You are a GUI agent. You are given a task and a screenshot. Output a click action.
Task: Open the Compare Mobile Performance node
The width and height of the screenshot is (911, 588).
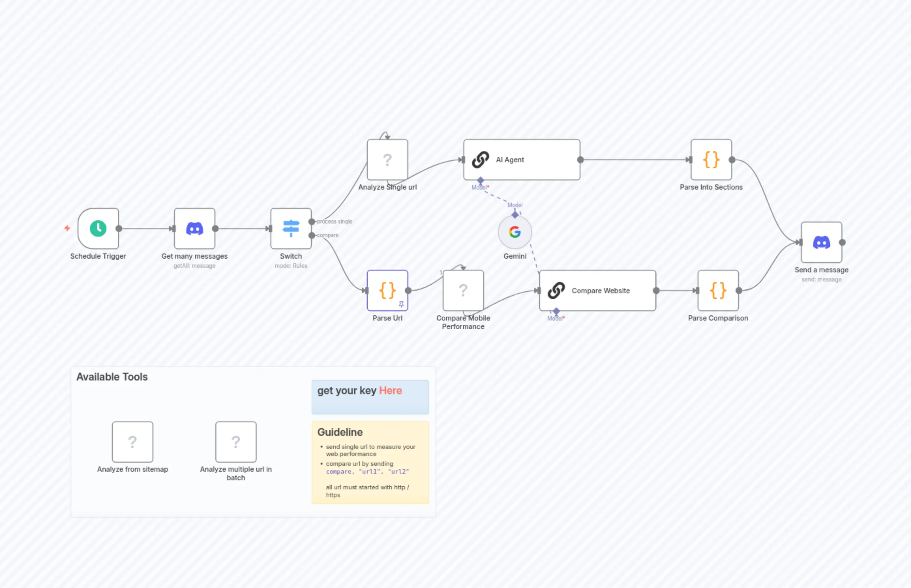(x=463, y=290)
